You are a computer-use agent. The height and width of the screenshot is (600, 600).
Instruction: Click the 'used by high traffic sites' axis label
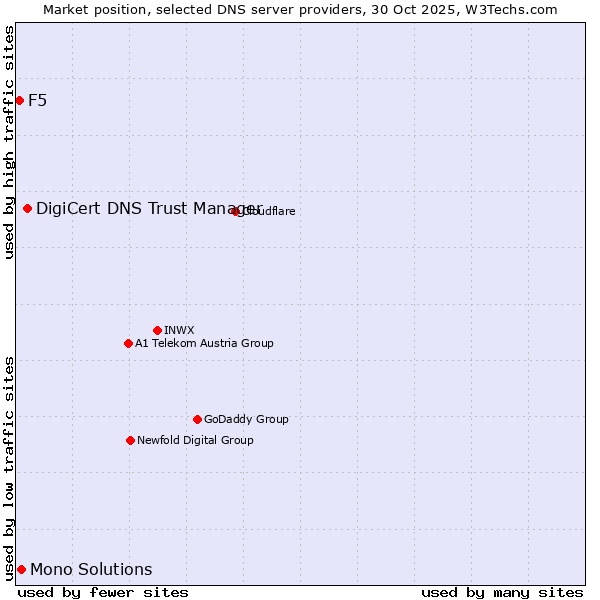9,142
